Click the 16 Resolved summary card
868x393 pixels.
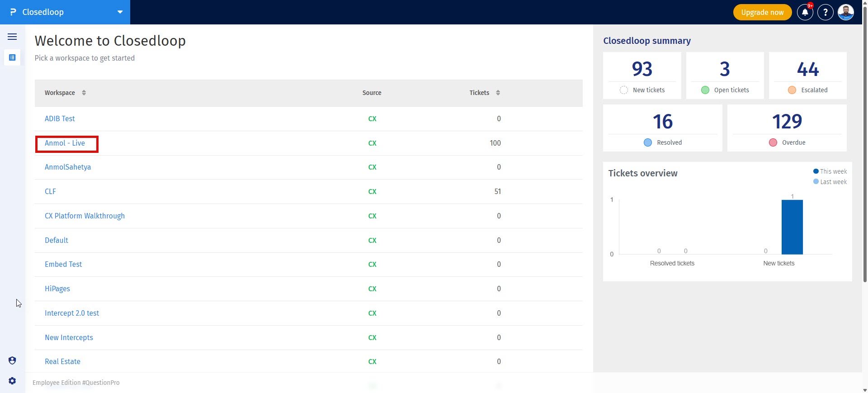pos(663,128)
